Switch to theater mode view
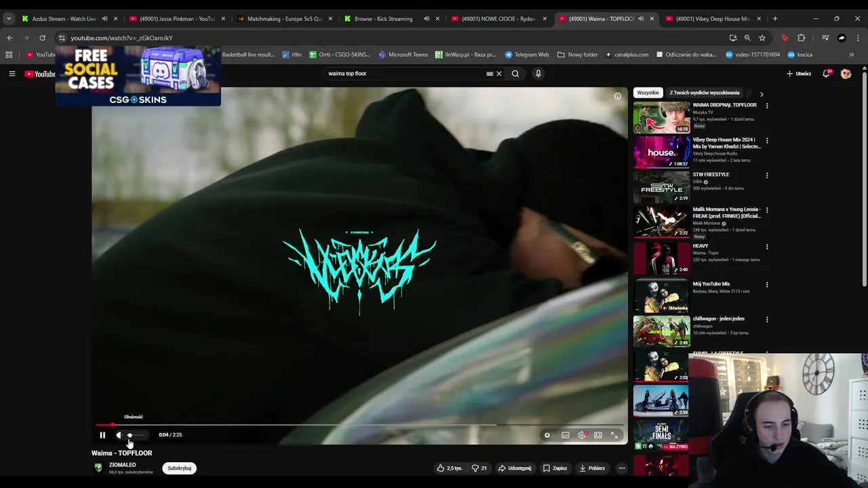This screenshot has width=868, height=488. pyautogui.click(x=598, y=435)
